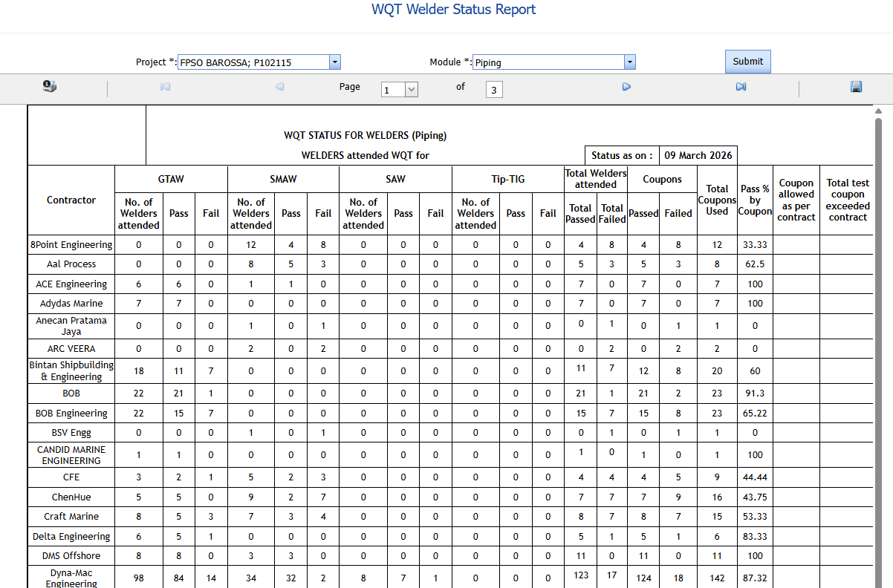The height and width of the screenshot is (588, 893).
Task: Jump to the last report page
Action: (x=741, y=87)
